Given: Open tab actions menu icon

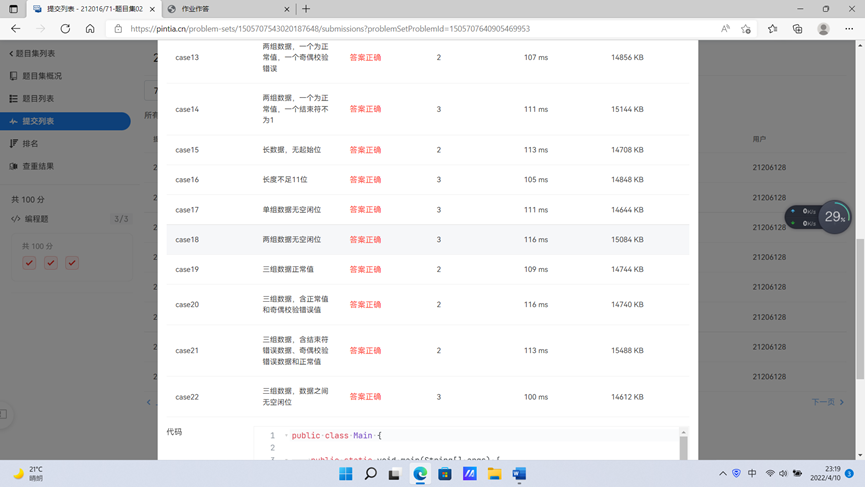Looking at the screenshot, I should coord(13,9).
